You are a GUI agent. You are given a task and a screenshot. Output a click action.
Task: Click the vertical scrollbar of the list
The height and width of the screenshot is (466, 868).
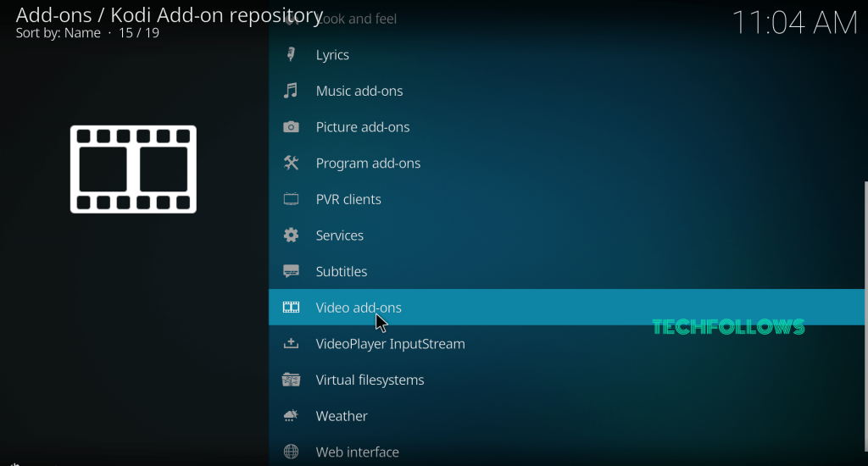click(865, 317)
